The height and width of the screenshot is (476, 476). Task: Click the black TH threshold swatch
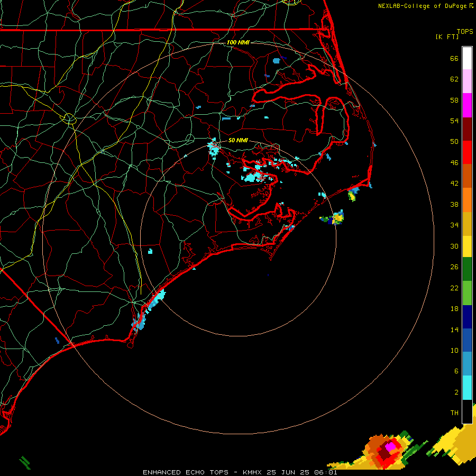(x=467, y=411)
